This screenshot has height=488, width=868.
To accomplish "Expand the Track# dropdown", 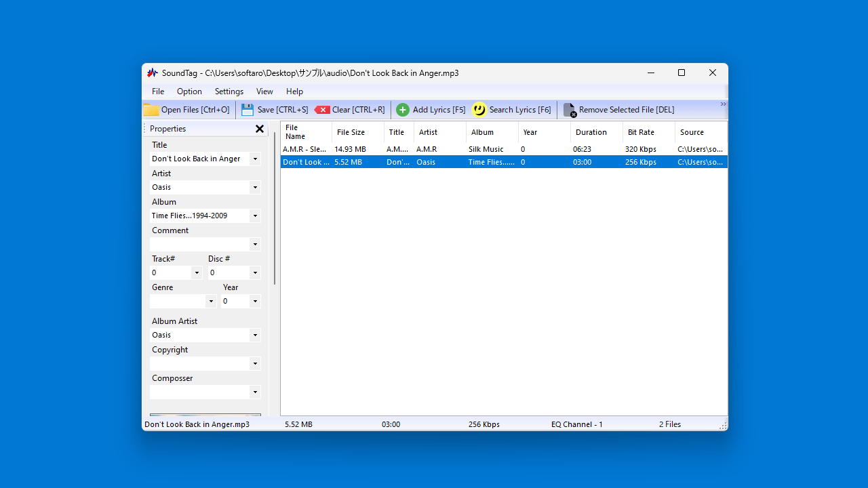I will coord(197,272).
